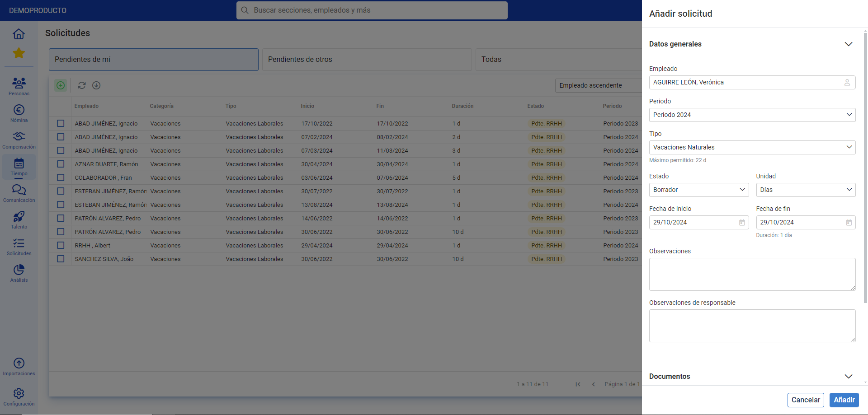Image resolution: width=868 pixels, height=415 pixels.
Task: Check the ABAD JIMÉNEZ 07/03/2024 row
Action: pos(61,150)
